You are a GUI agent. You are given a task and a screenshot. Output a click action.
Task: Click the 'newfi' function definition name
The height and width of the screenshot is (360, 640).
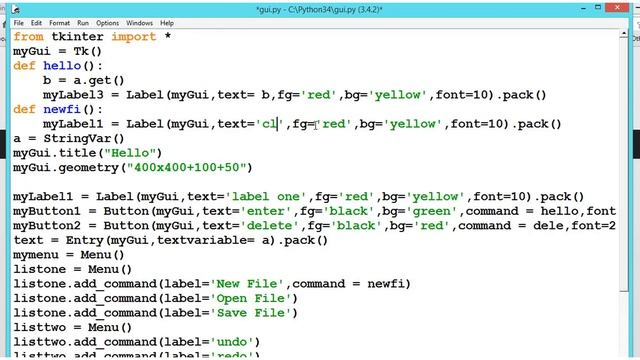tap(62, 109)
